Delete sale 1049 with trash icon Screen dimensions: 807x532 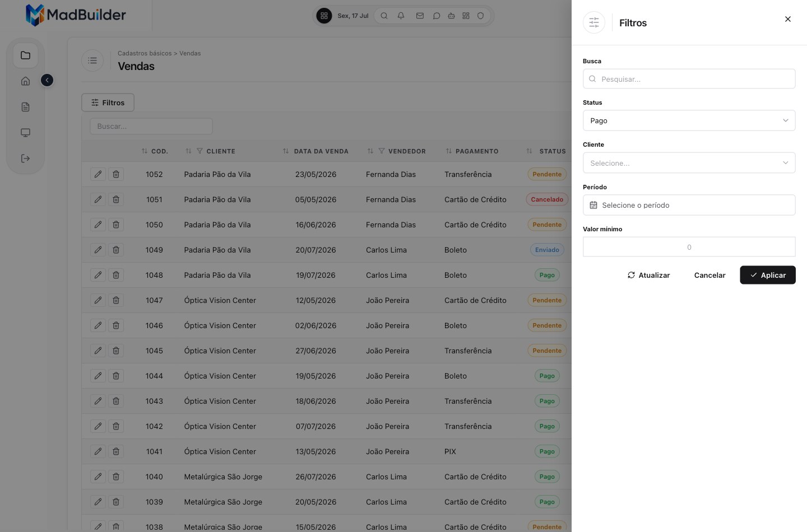point(116,250)
